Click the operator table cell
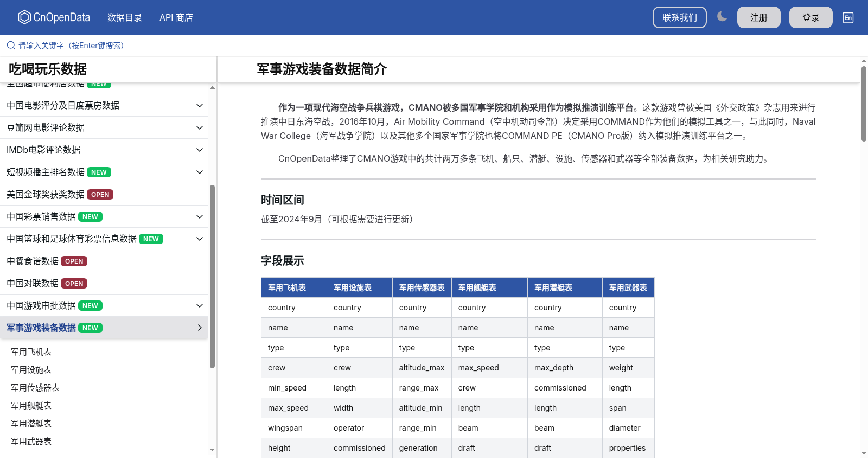This screenshot has width=868, height=467. (x=360, y=428)
